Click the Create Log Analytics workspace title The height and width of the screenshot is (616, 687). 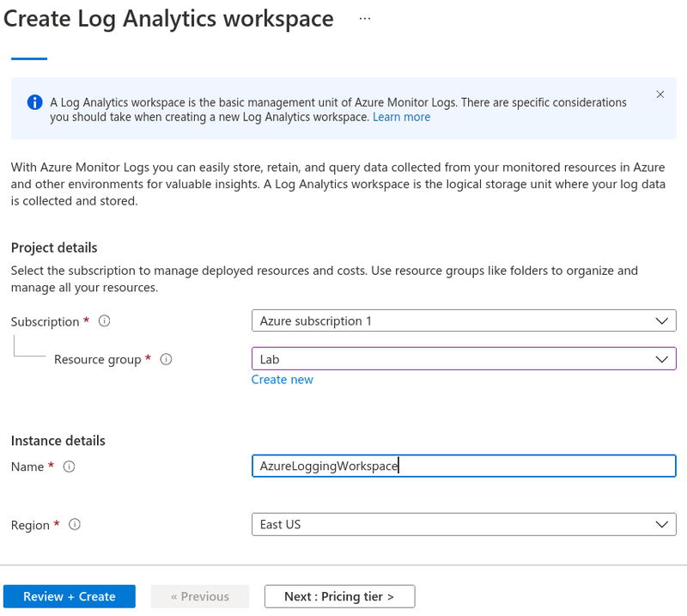pos(168,19)
